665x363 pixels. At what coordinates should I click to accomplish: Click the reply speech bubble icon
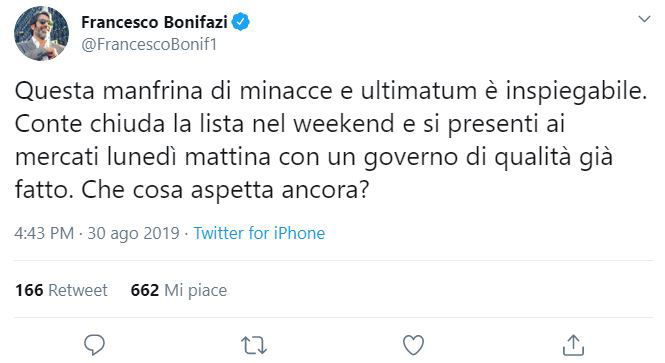[x=94, y=345]
